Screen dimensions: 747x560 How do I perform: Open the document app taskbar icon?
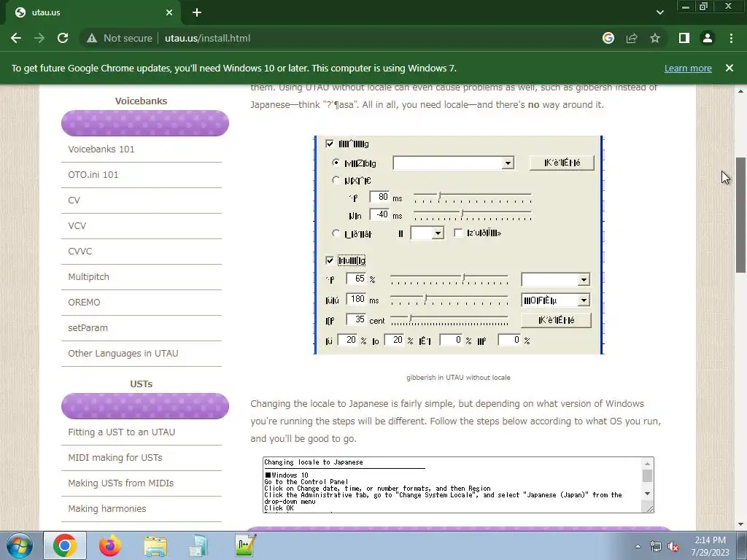click(198, 545)
